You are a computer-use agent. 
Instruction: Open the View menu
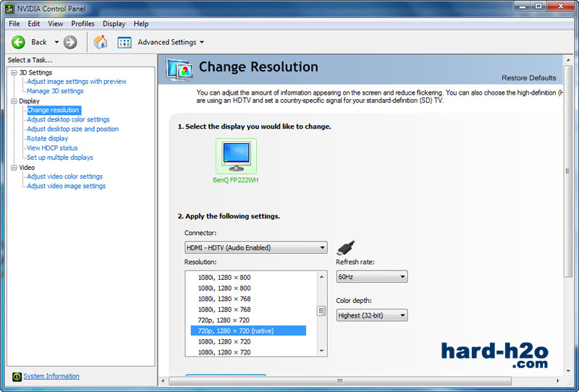coord(56,24)
